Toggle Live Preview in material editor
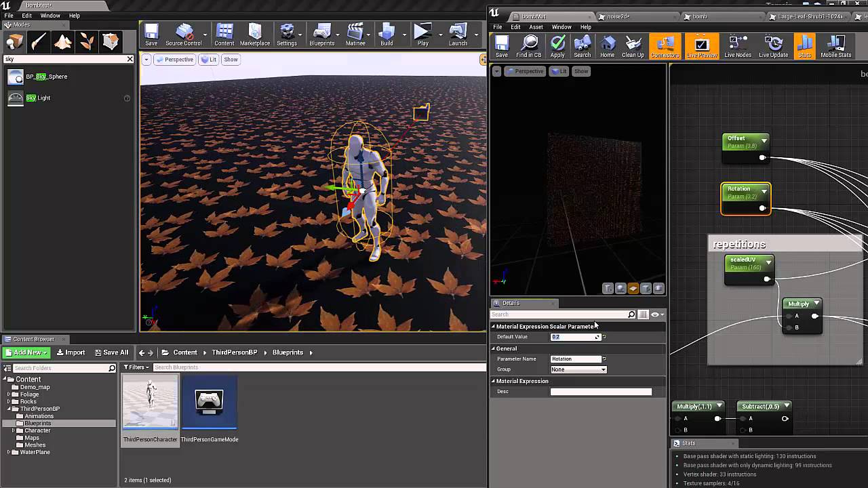The height and width of the screenshot is (488, 868). point(701,47)
